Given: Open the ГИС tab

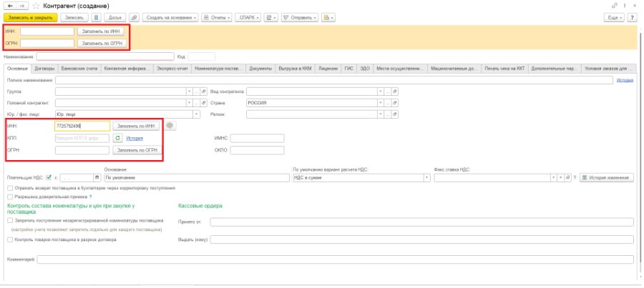Looking at the screenshot, I should click(x=348, y=69).
